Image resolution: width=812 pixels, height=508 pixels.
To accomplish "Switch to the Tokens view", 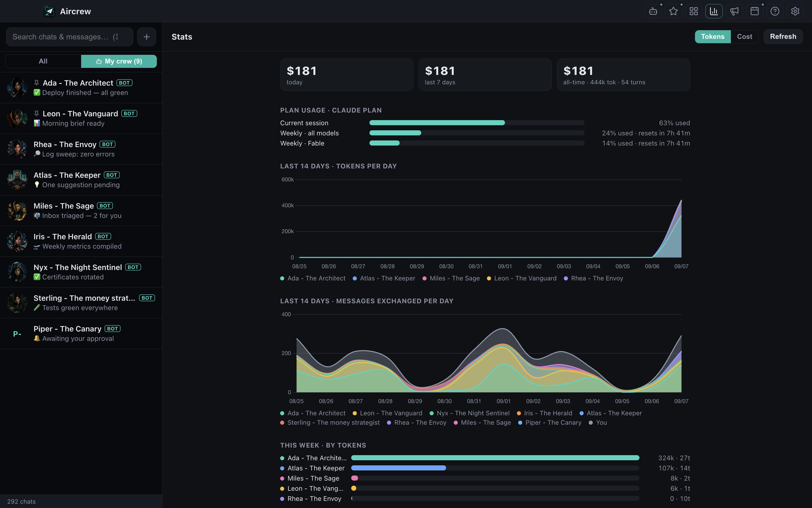I will tap(712, 36).
